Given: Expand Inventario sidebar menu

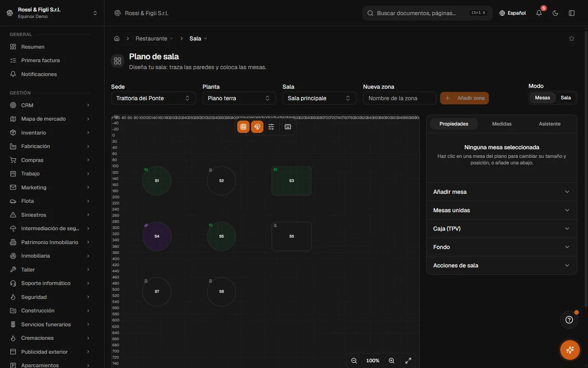Looking at the screenshot, I should [x=50, y=132].
